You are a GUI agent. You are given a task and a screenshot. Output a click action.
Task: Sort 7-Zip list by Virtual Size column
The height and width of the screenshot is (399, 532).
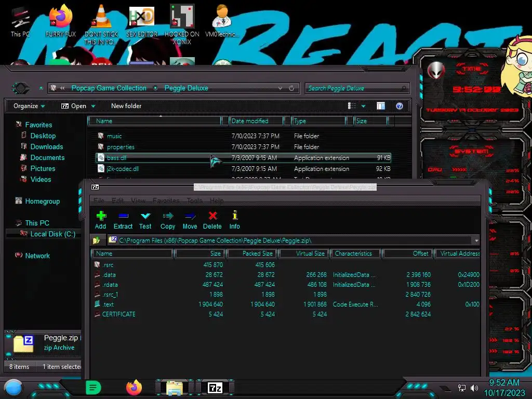[304, 254]
